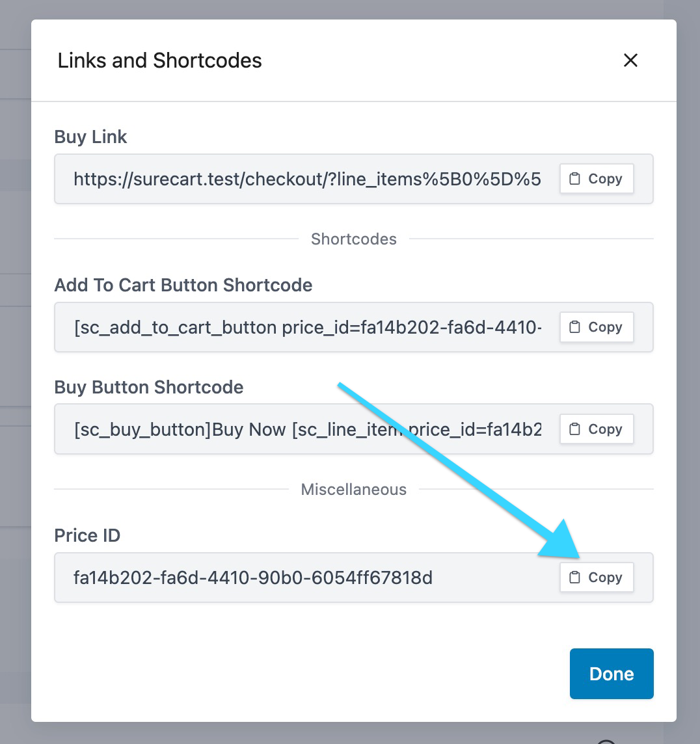Click the Buy Link heading label

[90, 137]
